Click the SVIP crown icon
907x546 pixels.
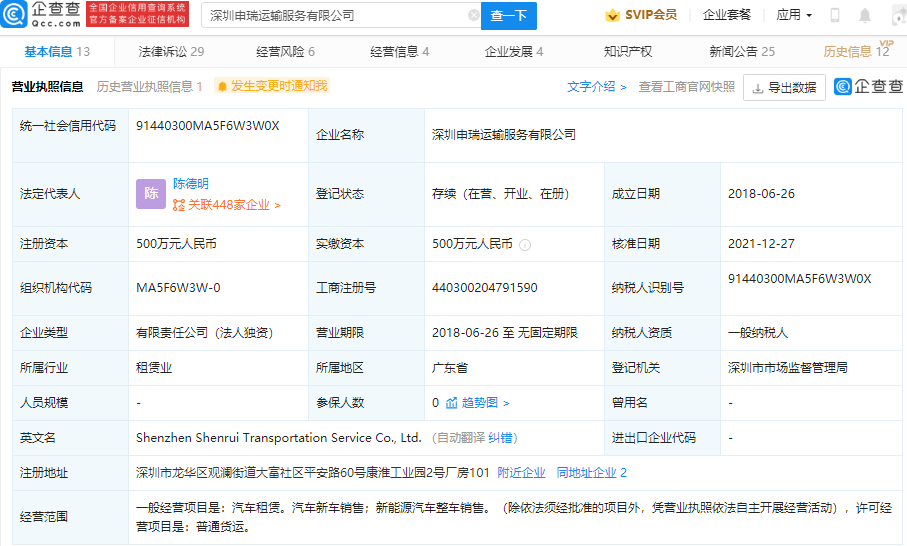pyautogui.click(x=612, y=16)
